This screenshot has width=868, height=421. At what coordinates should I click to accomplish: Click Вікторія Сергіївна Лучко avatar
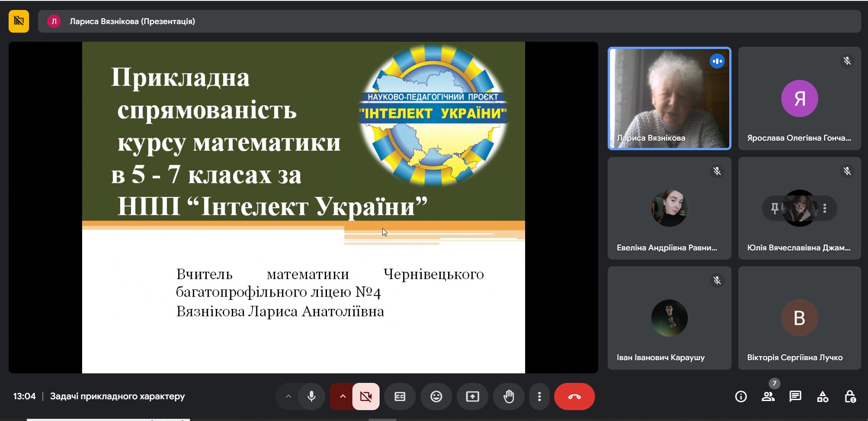point(800,318)
